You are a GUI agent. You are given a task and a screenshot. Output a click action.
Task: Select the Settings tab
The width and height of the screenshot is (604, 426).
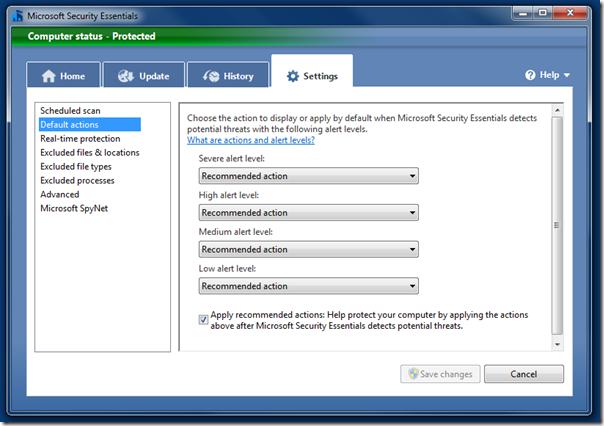[x=312, y=73]
